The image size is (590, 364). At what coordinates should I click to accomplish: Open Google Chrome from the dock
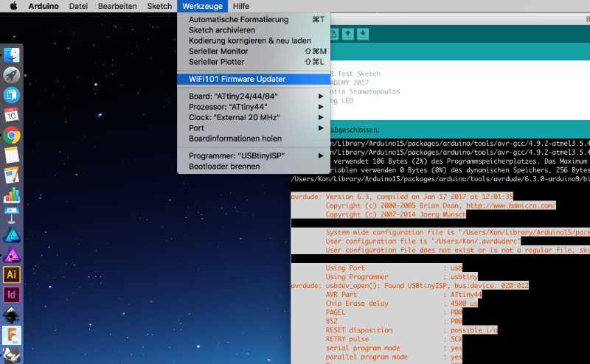[12, 135]
